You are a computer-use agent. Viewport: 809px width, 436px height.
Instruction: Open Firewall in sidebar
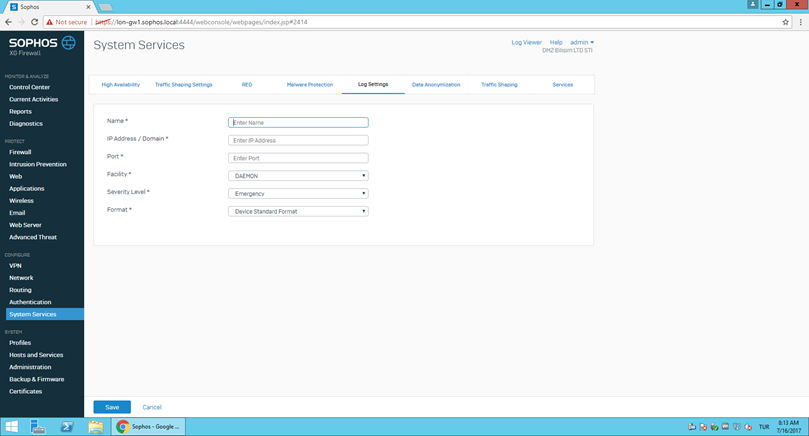click(20, 152)
